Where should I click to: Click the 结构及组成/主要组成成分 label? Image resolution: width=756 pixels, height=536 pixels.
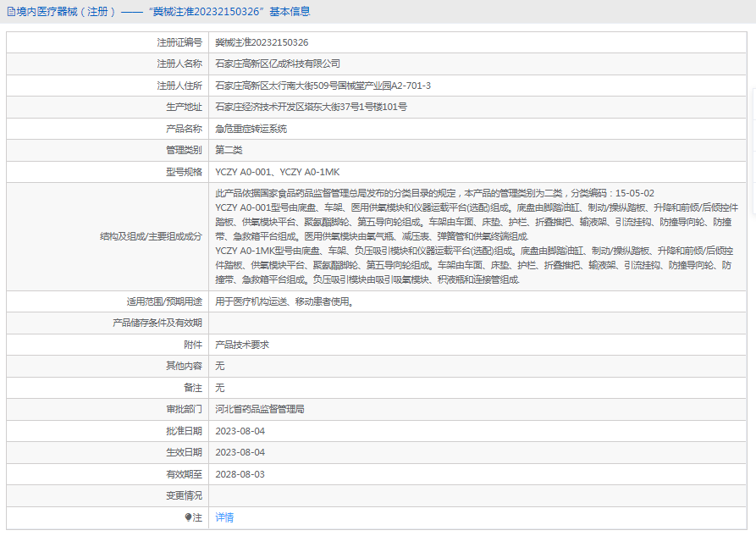(151, 236)
